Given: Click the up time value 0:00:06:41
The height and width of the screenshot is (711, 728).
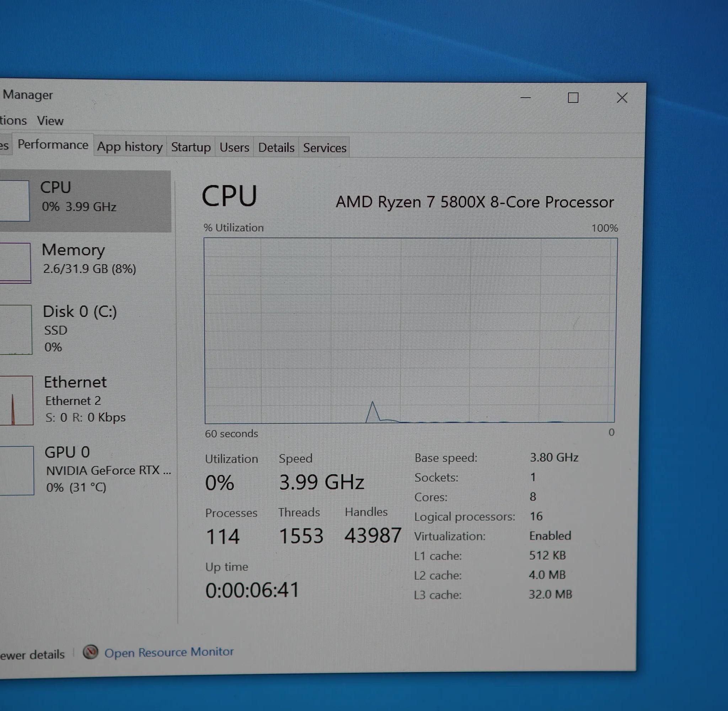Looking at the screenshot, I should coord(252,590).
